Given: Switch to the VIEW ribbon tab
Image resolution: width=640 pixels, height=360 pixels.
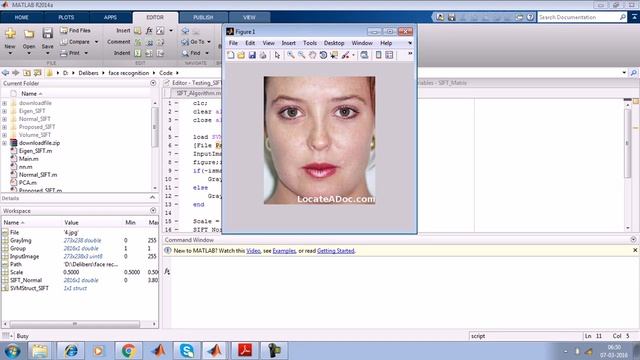Looking at the screenshot, I should (249, 18).
